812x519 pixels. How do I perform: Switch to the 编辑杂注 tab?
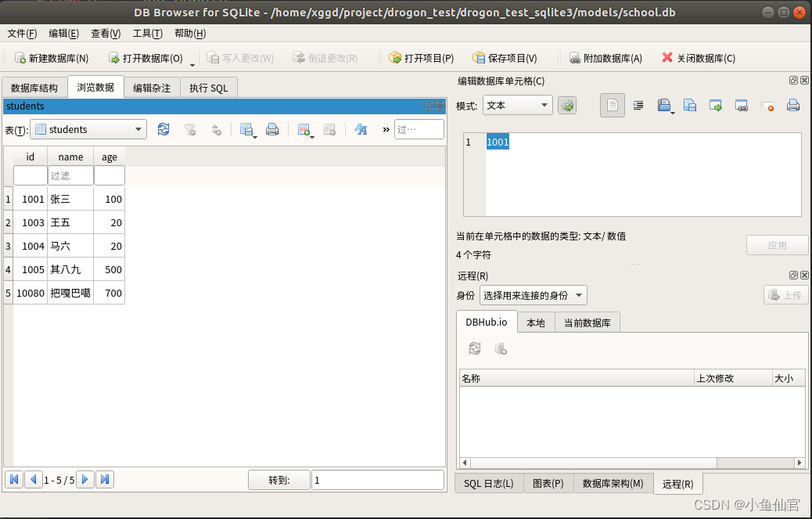tap(152, 88)
